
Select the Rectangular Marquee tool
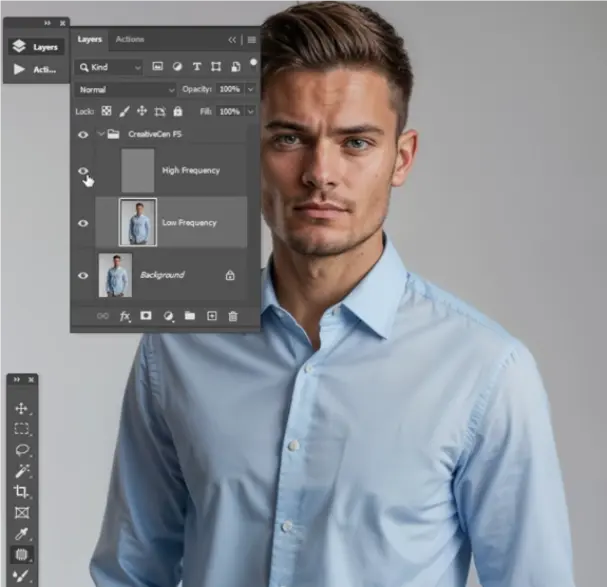tap(21, 429)
